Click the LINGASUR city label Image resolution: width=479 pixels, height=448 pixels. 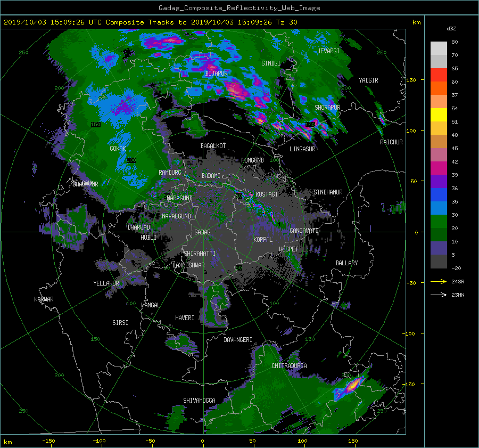[302, 149]
